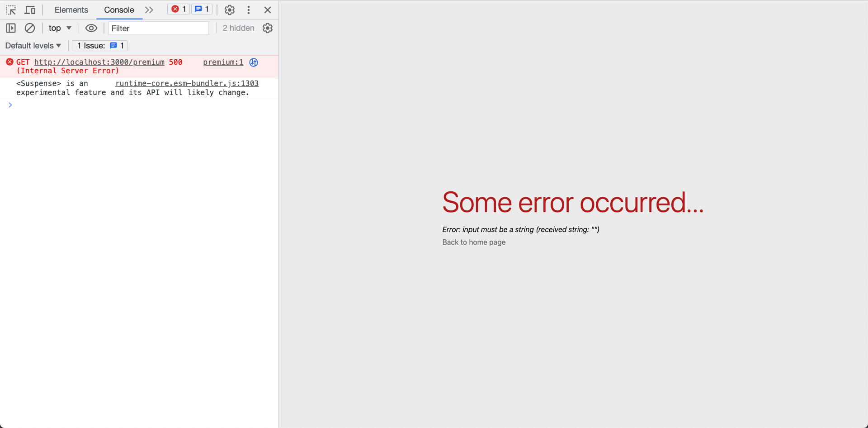Viewport: 868px width, 428px height.
Task: Click the create live expression eye icon
Action: (91, 28)
